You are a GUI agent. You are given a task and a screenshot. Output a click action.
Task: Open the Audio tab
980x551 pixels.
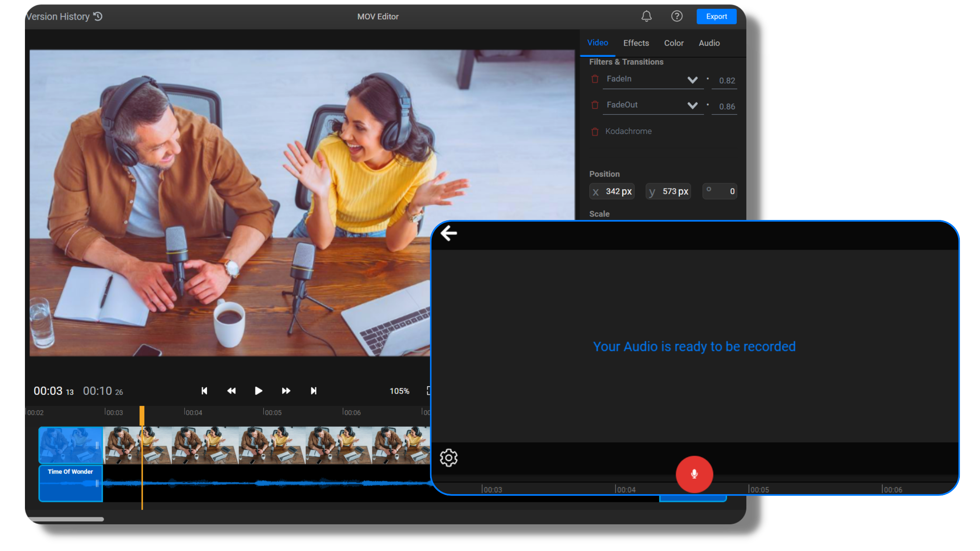click(709, 43)
